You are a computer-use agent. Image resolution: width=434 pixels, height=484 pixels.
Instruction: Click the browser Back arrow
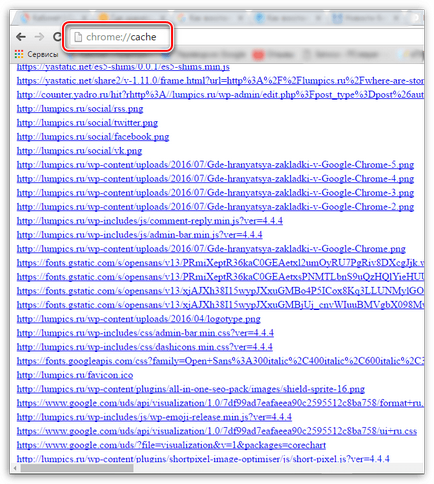click(x=21, y=37)
